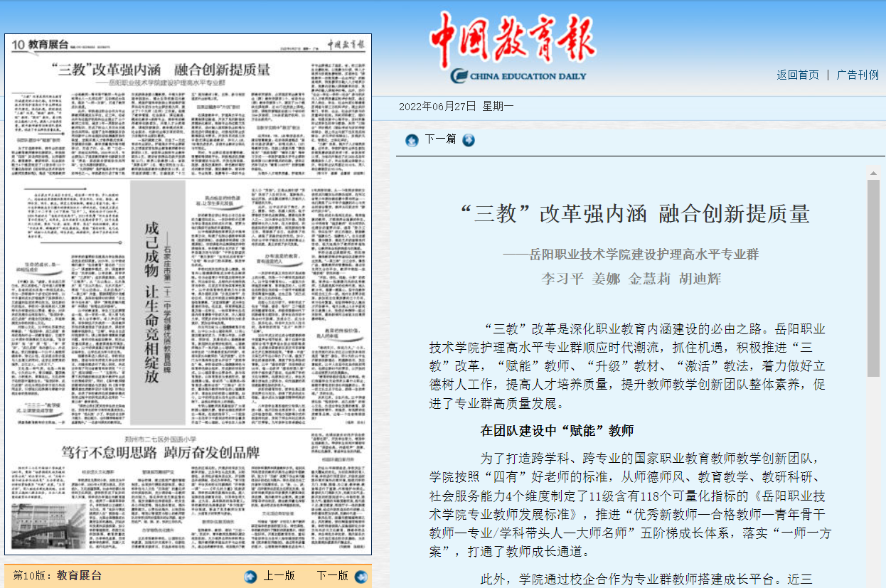886x588 pixels.
Task: Go to next page via 下一版
Action: click(x=333, y=576)
